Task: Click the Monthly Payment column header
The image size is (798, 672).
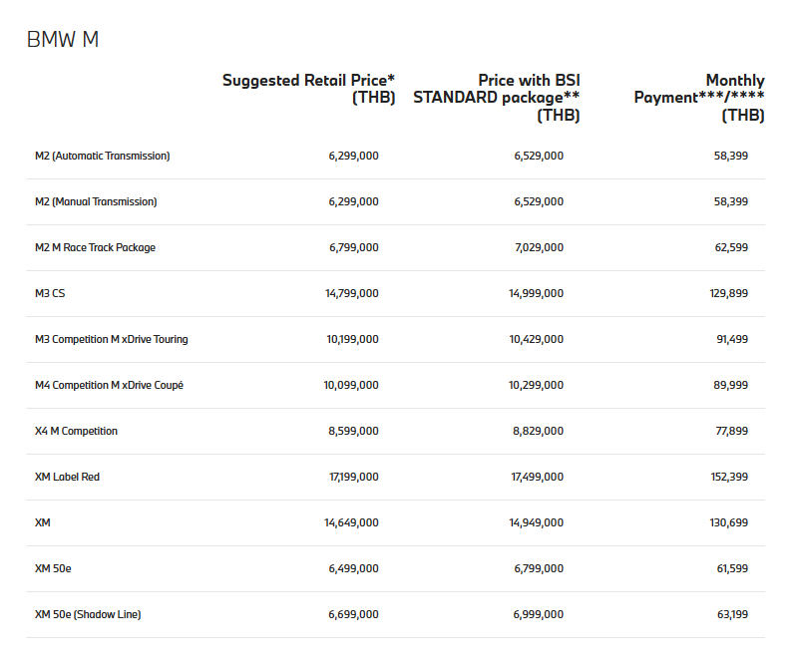Action: 699,97
